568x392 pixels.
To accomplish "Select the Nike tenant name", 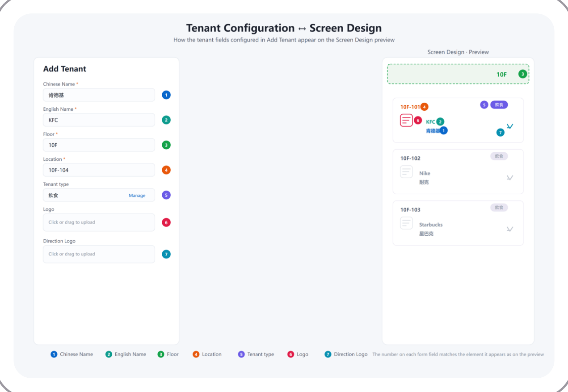I will click(x=425, y=173).
